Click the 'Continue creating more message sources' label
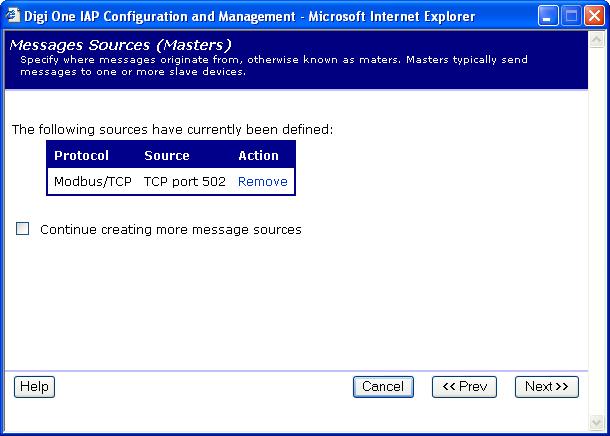This screenshot has width=610, height=436. (x=170, y=229)
